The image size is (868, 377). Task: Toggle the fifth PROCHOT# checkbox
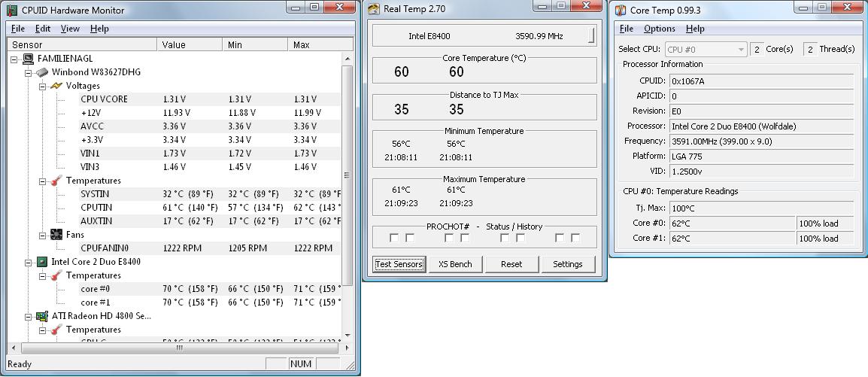click(504, 238)
